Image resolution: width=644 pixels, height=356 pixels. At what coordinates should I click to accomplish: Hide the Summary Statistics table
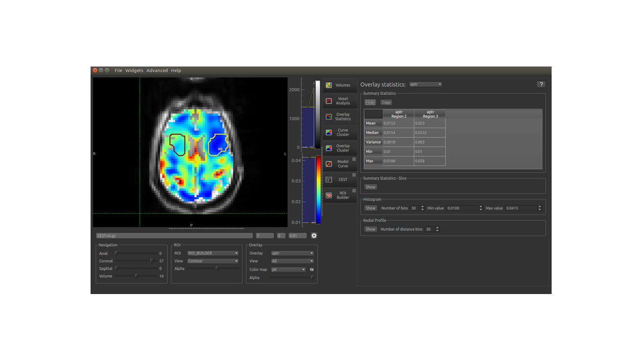click(370, 103)
